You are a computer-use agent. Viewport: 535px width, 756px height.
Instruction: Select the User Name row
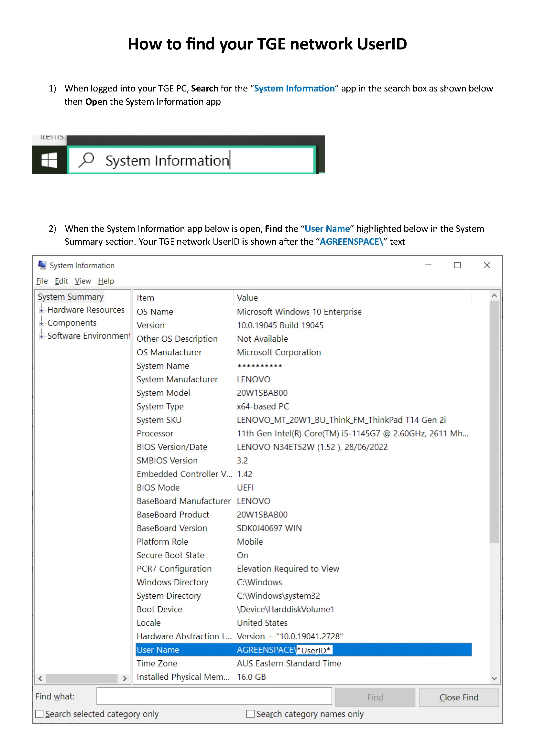point(303,650)
